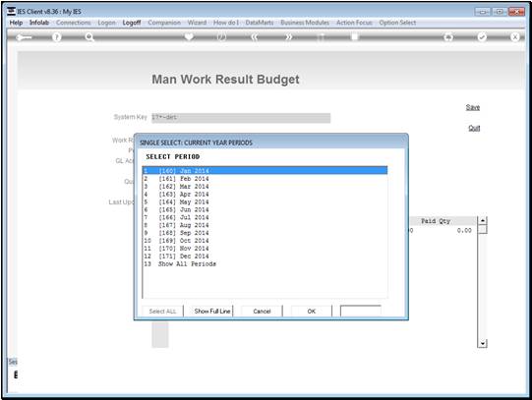Click the round X icon in toolbar
This screenshot has width=532, height=400.
pyautogui.click(x=514, y=37)
